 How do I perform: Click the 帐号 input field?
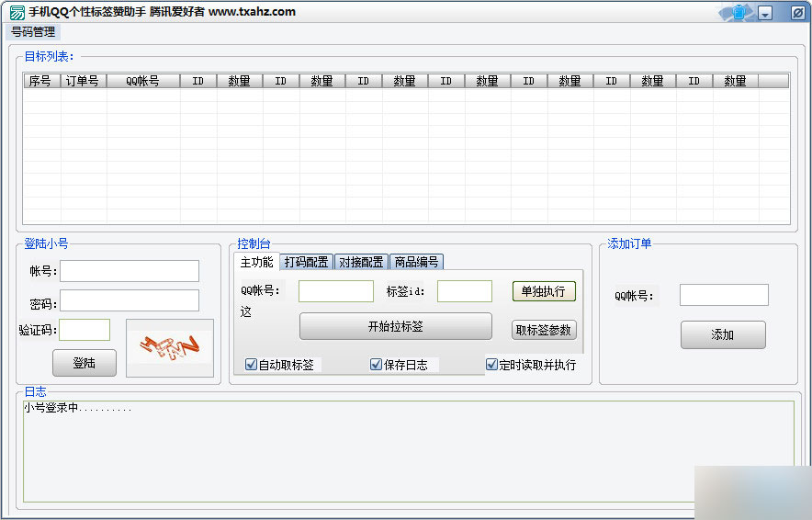[x=130, y=271]
